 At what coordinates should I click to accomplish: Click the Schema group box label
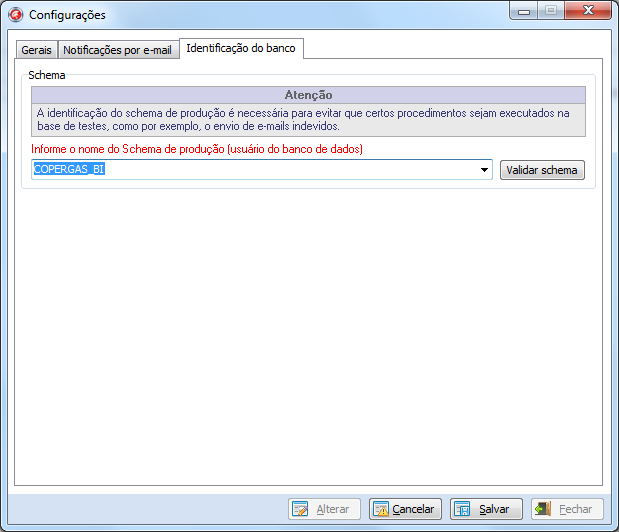[x=45, y=74]
